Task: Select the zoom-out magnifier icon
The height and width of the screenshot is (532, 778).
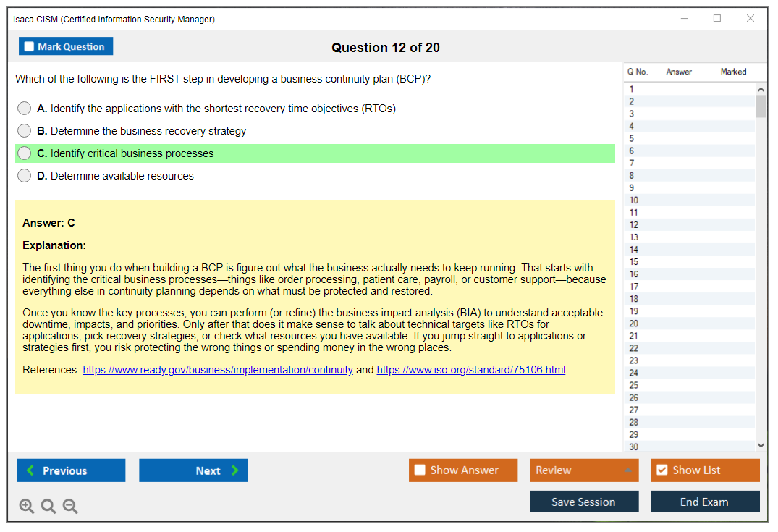Action: [x=69, y=506]
